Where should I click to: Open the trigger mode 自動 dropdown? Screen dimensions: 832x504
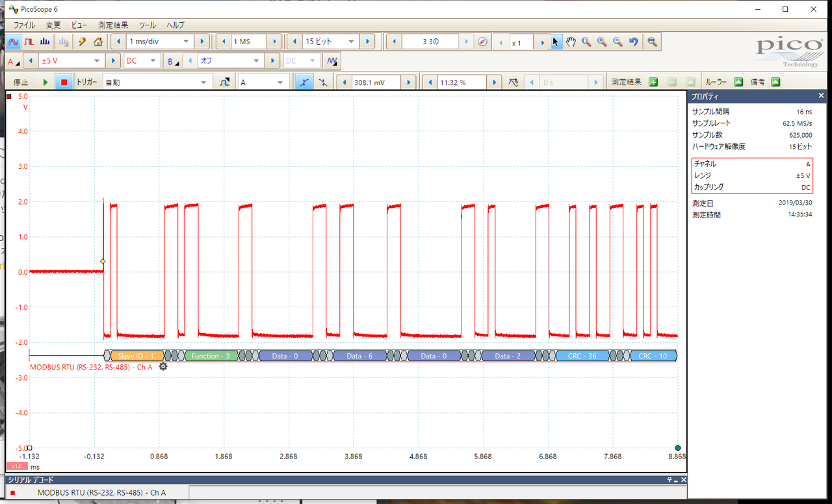coord(204,82)
